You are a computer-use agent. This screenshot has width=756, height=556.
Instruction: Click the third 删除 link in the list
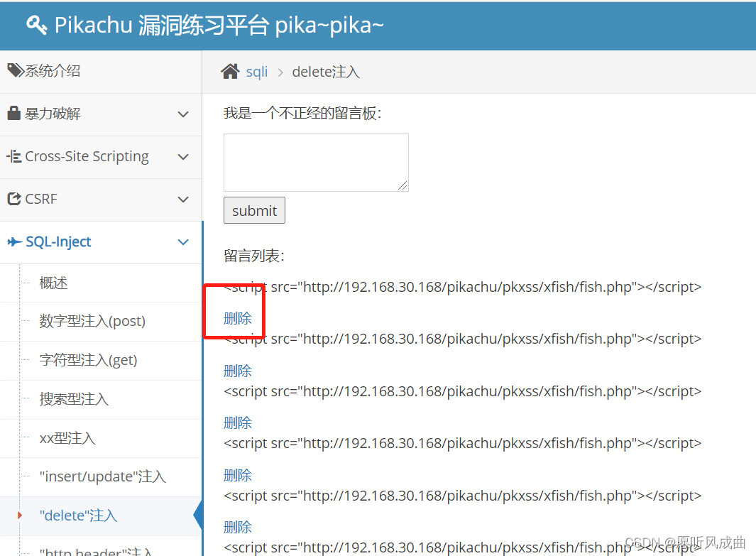pos(238,423)
